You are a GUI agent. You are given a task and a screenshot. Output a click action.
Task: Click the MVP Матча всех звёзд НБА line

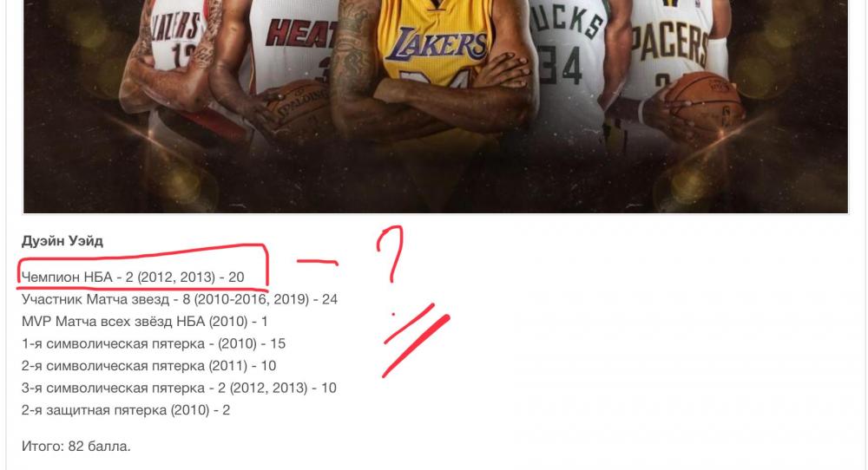pos(144,321)
